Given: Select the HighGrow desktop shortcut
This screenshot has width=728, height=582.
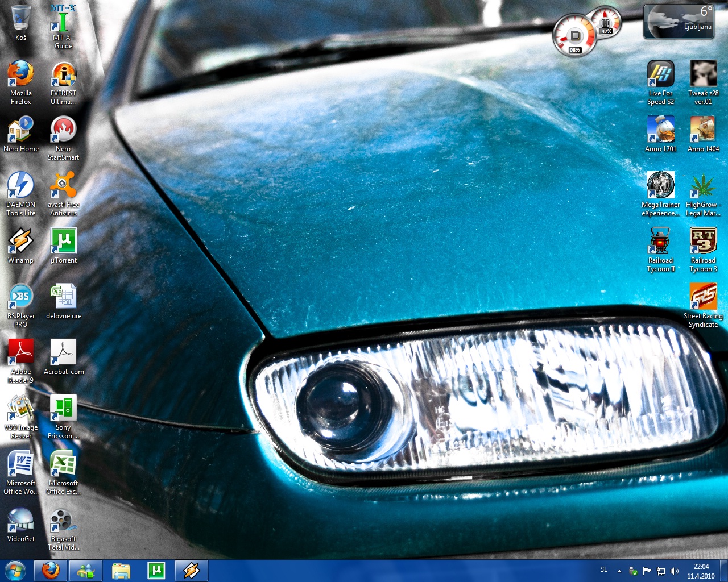Looking at the screenshot, I should point(704,194).
